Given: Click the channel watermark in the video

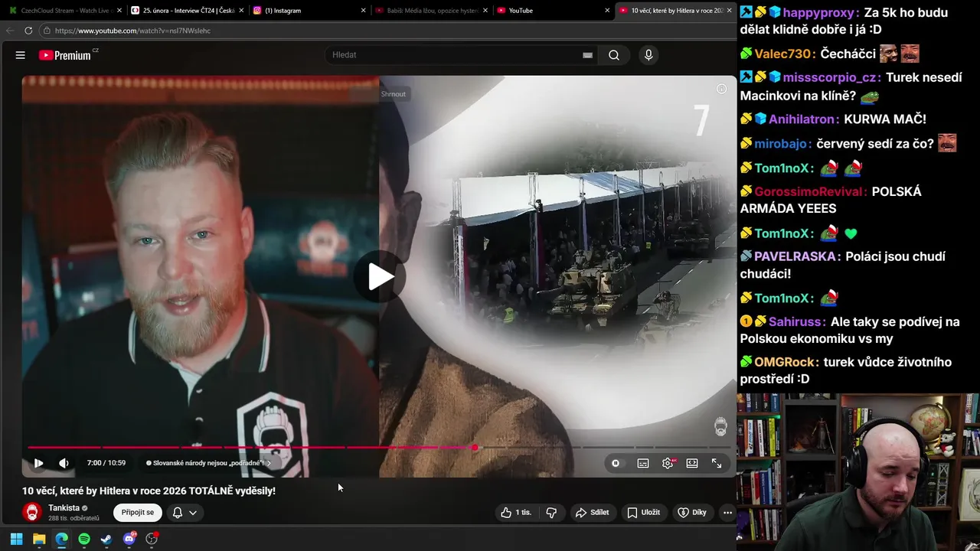Looking at the screenshot, I should [720, 427].
